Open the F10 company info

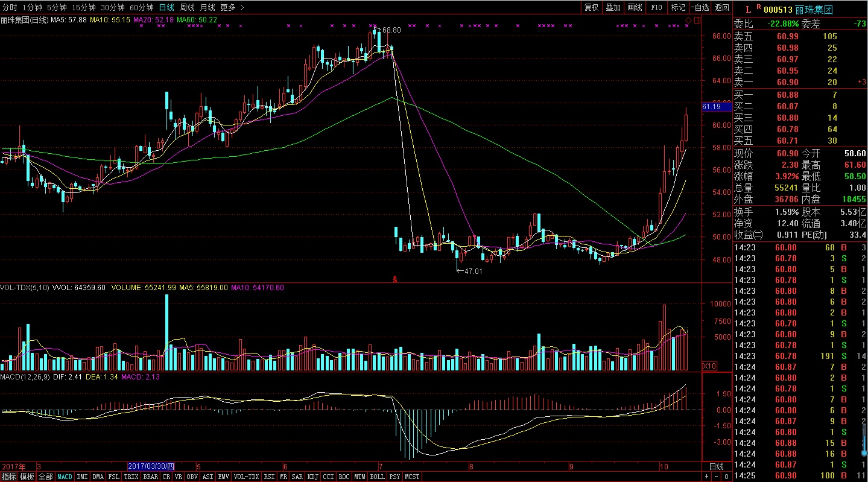(656, 7)
